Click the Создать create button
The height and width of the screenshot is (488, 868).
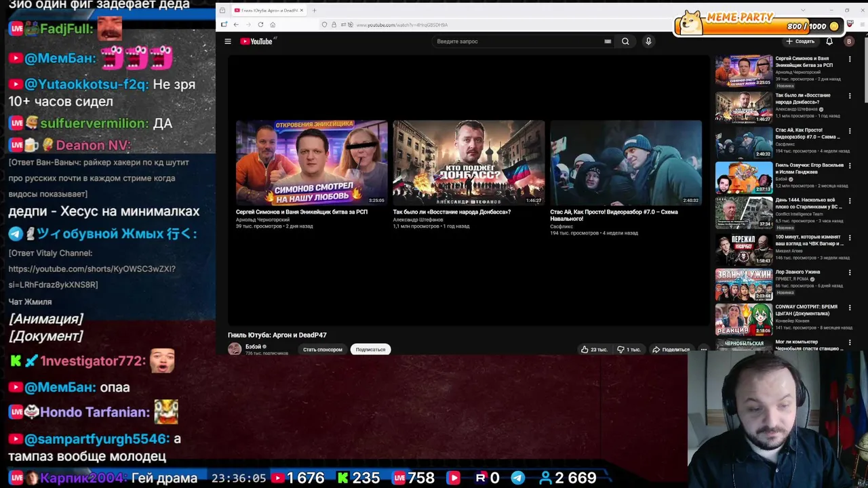pyautogui.click(x=800, y=41)
